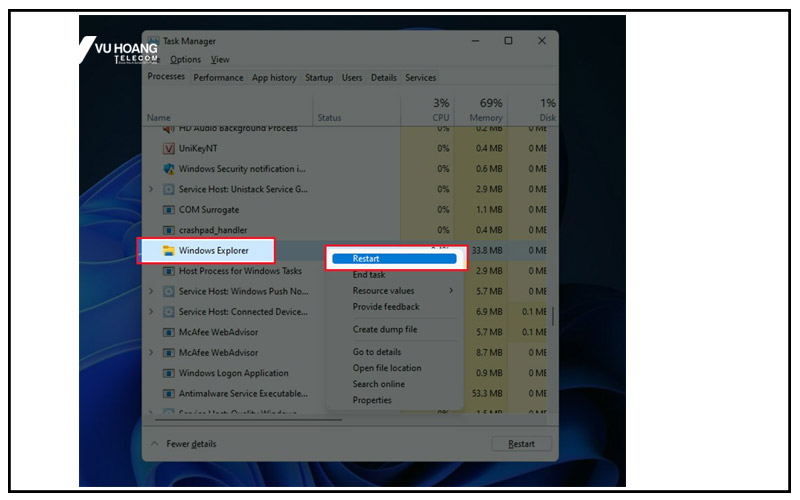This screenshot has height=500, width=800.
Task: Click the COM Surrogate process icon
Action: click(x=168, y=210)
